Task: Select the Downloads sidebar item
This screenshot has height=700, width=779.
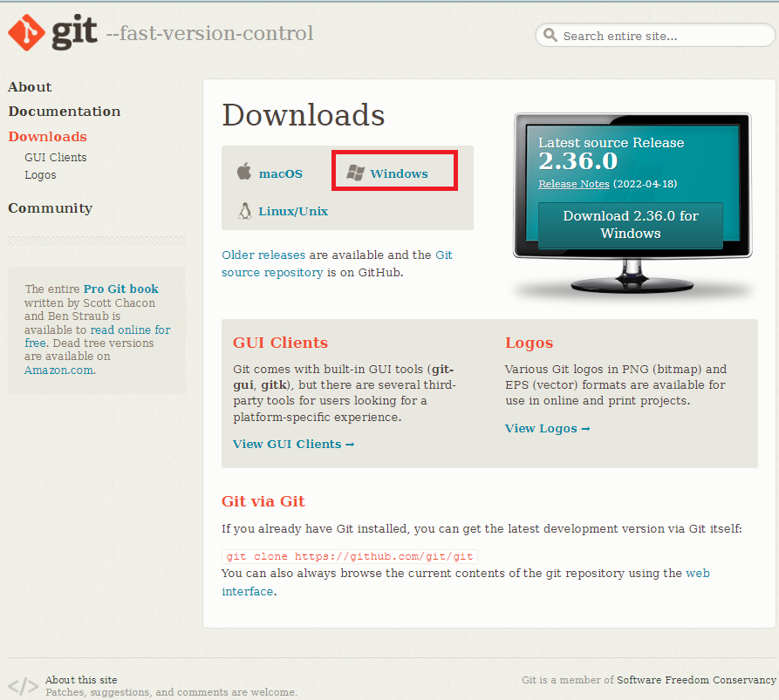Action: pyautogui.click(x=48, y=137)
